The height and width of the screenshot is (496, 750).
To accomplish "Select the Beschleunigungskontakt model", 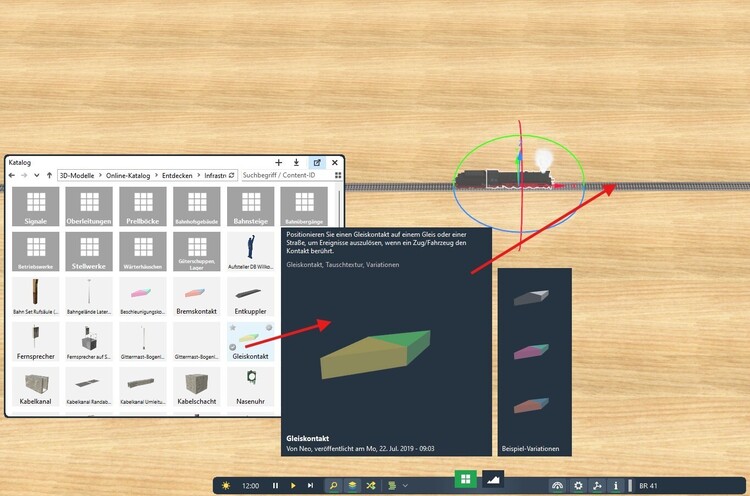I will [x=143, y=297].
